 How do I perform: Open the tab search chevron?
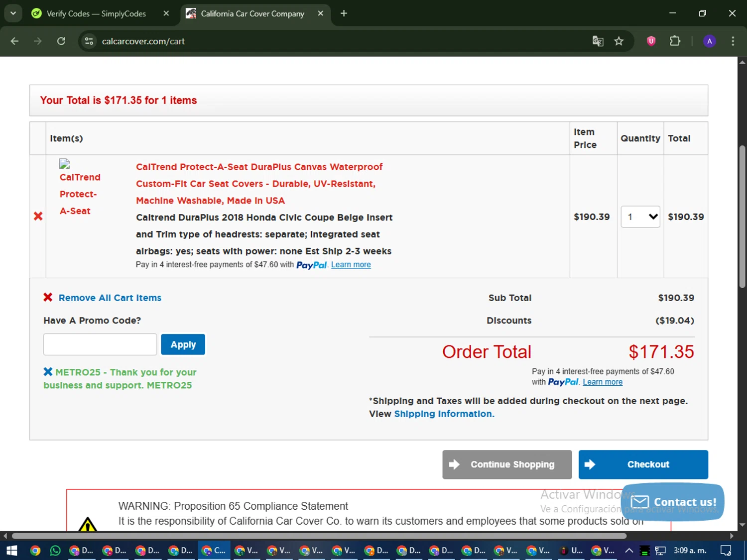pos(13,13)
